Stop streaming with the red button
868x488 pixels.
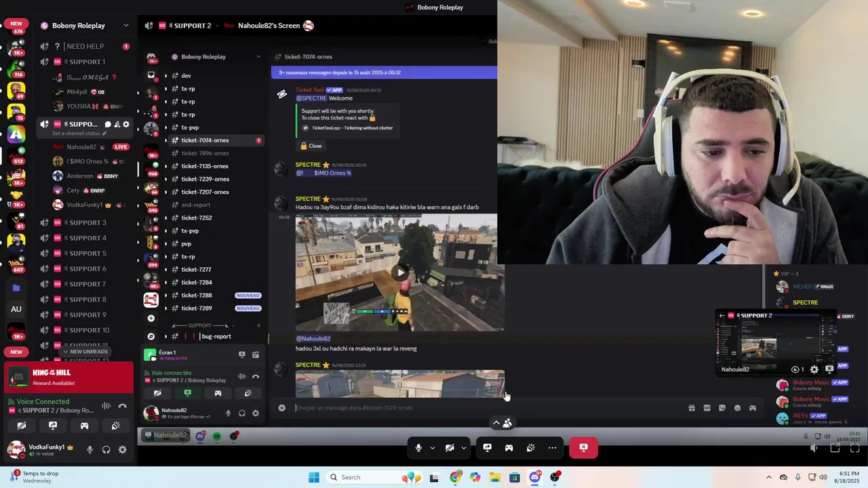[583, 447]
